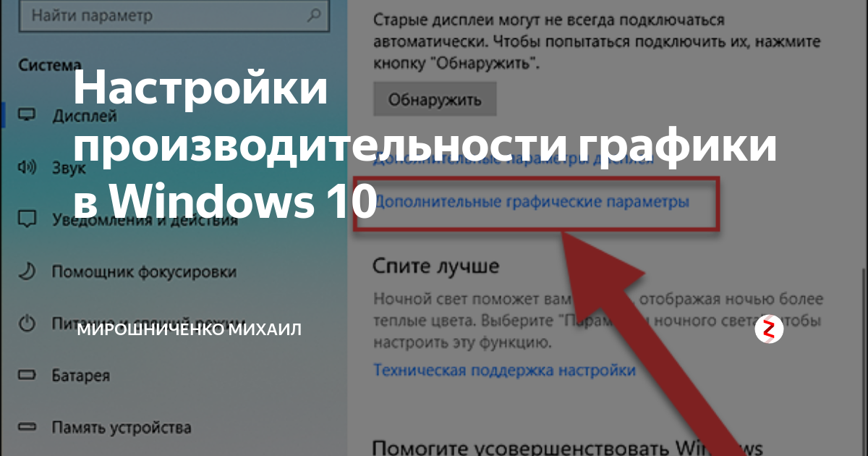Open Техническая поддержка настройки link

(x=504, y=370)
